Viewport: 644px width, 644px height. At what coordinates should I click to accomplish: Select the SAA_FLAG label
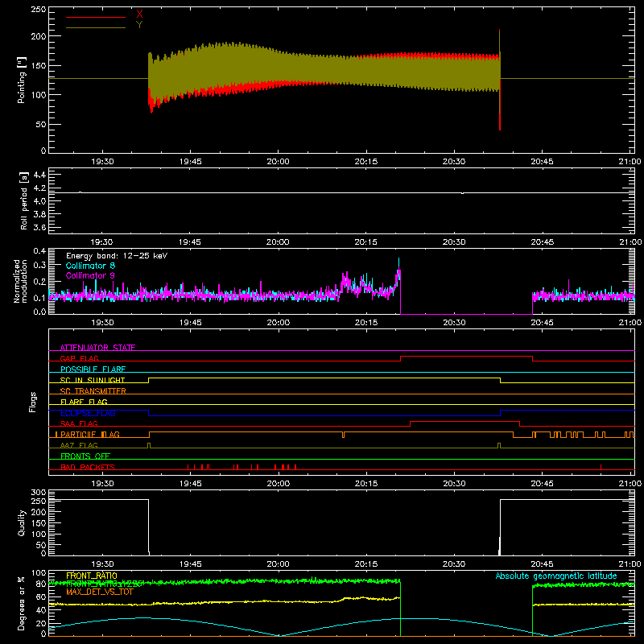[x=79, y=423]
